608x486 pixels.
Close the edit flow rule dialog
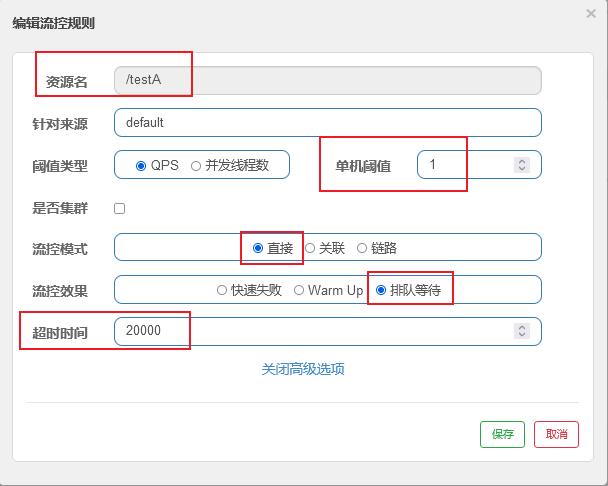pyautogui.click(x=591, y=13)
